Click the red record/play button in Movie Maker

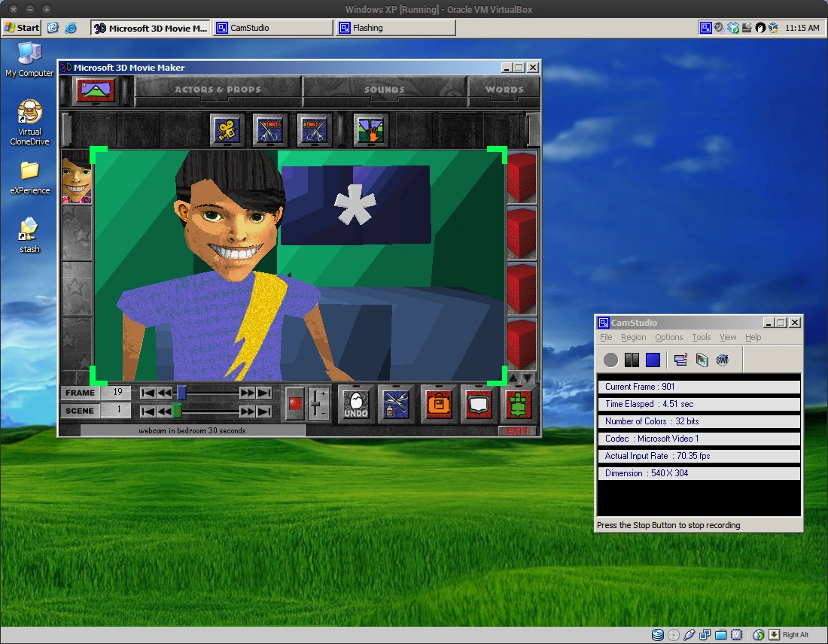[295, 404]
